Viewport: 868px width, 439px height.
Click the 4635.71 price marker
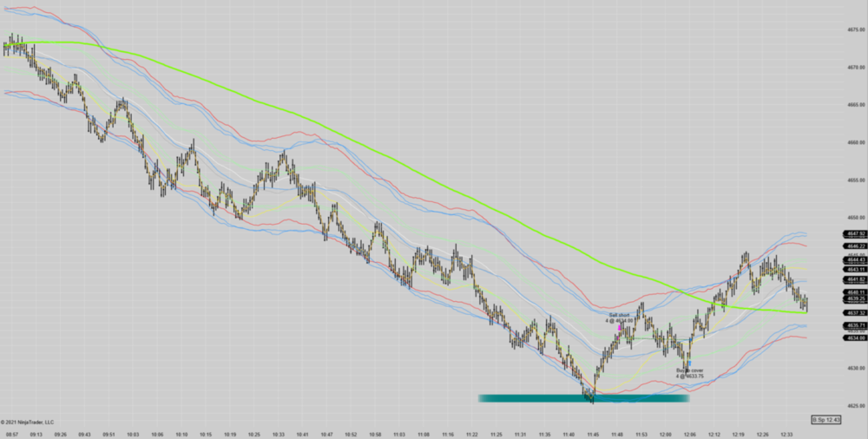(x=854, y=325)
